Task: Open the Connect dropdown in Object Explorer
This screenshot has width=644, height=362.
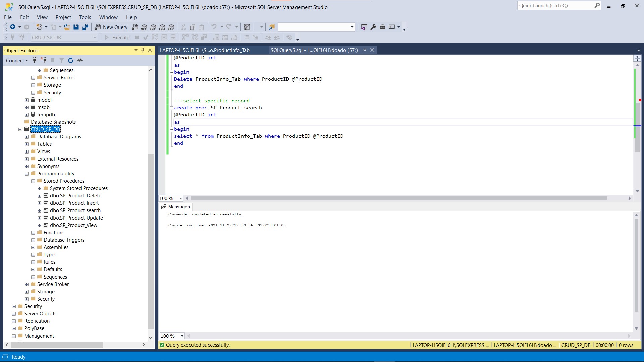Action: pos(17,60)
